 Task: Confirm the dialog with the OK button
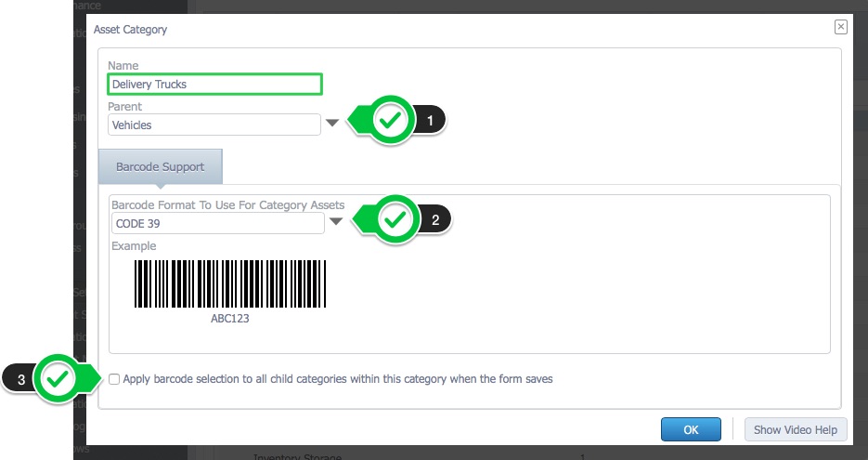pyautogui.click(x=691, y=429)
